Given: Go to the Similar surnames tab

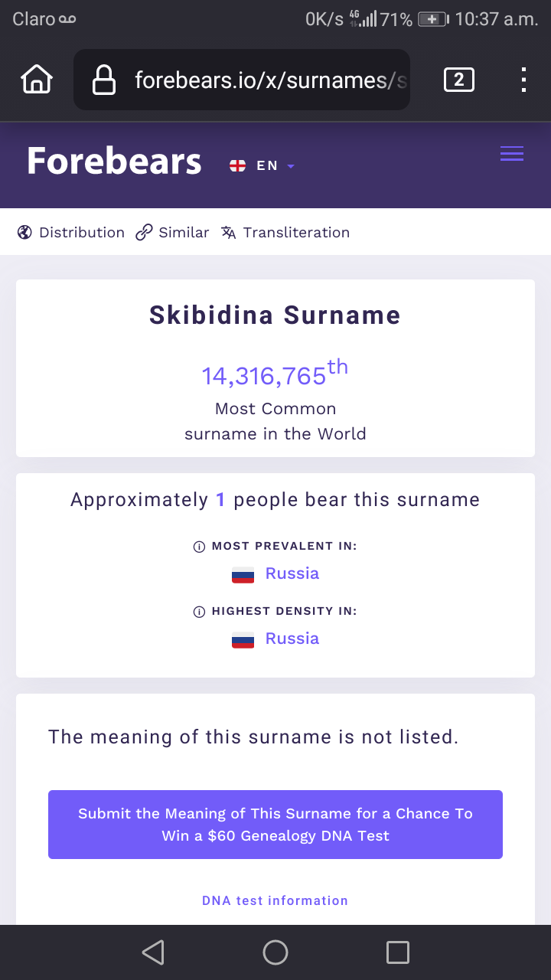Looking at the screenshot, I should [172, 233].
